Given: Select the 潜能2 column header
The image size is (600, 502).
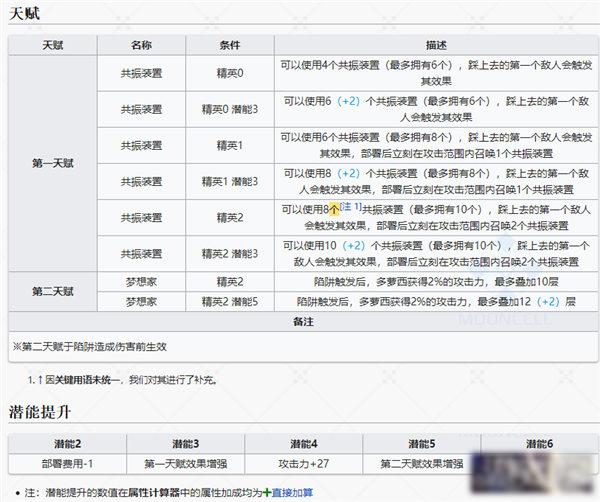Looking at the screenshot, I should pyautogui.click(x=67, y=444).
